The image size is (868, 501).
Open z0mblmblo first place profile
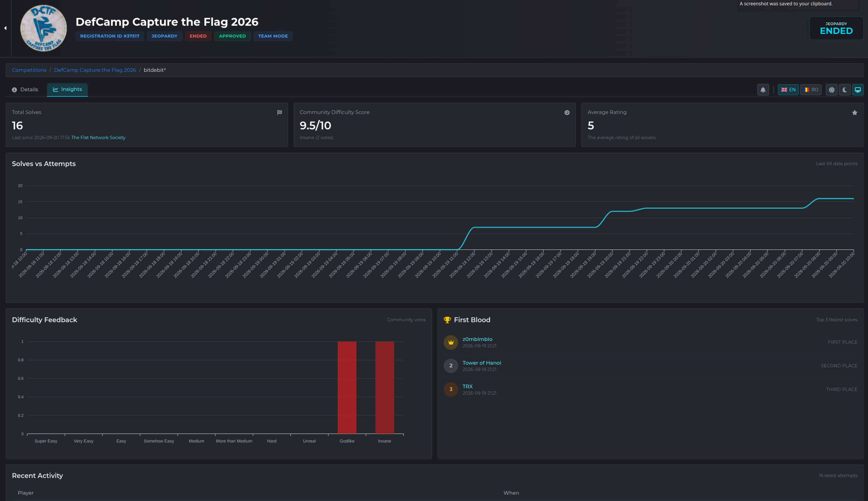point(477,339)
